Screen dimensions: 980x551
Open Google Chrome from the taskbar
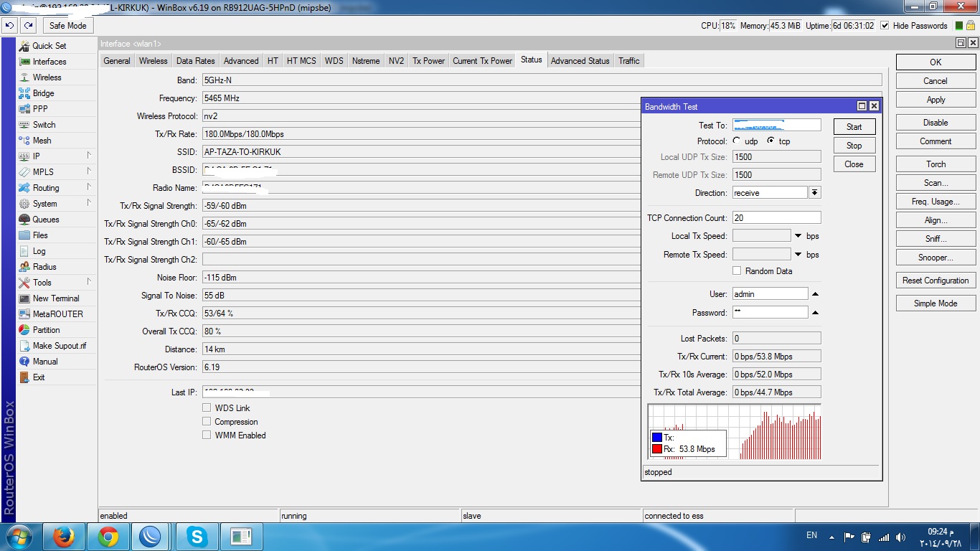coord(108,537)
